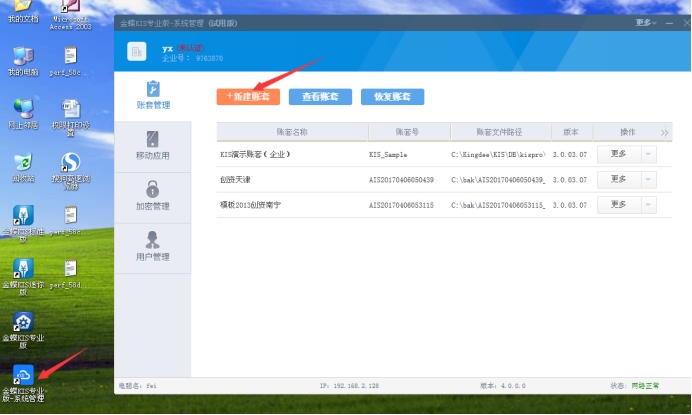This screenshot has height=415, width=692.
Task: Open 金蝶KIS专业版-系统管理 desktop shortcut
Action: click(23, 383)
